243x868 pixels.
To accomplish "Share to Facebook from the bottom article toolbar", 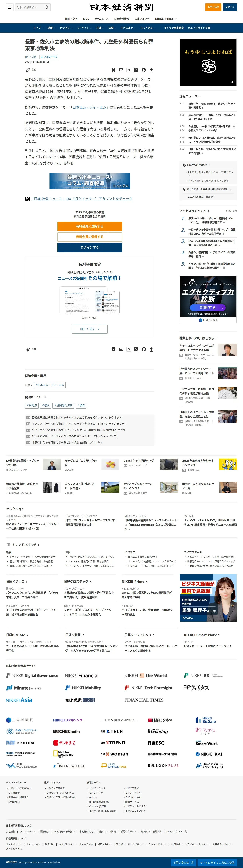I will pos(144,349).
